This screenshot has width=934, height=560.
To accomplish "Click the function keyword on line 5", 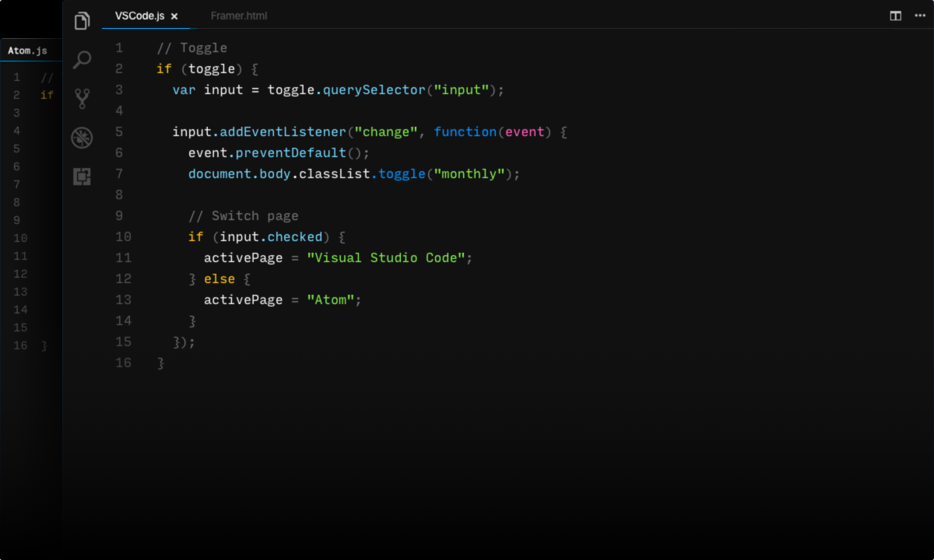I will (x=465, y=132).
